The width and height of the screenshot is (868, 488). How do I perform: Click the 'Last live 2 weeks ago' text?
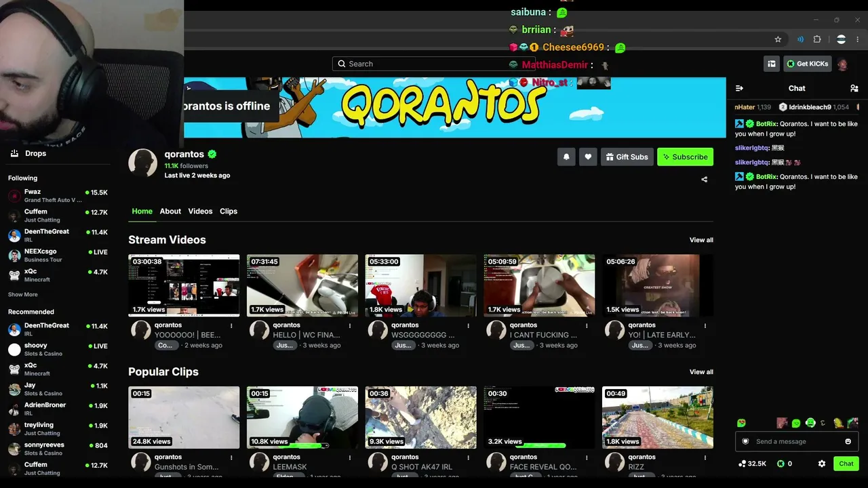pos(197,176)
